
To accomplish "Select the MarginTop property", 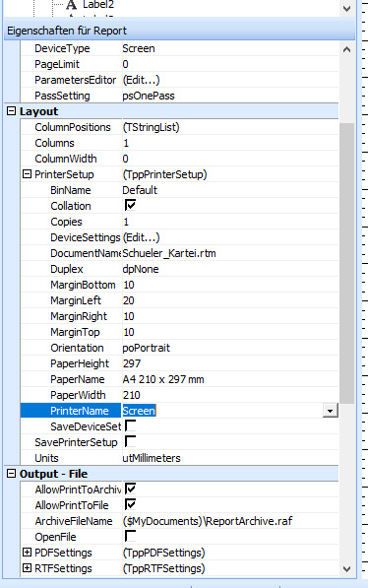I will (75, 332).
